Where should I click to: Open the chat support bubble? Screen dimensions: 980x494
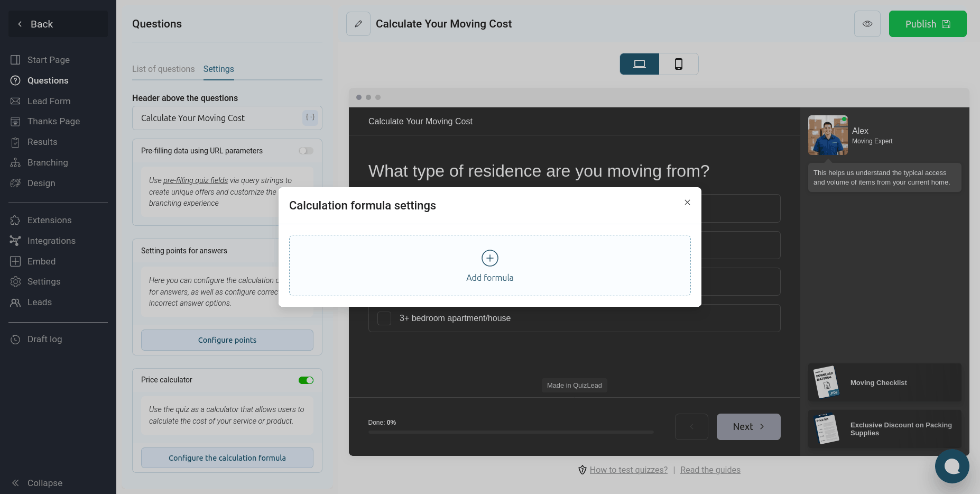[951, 466]
